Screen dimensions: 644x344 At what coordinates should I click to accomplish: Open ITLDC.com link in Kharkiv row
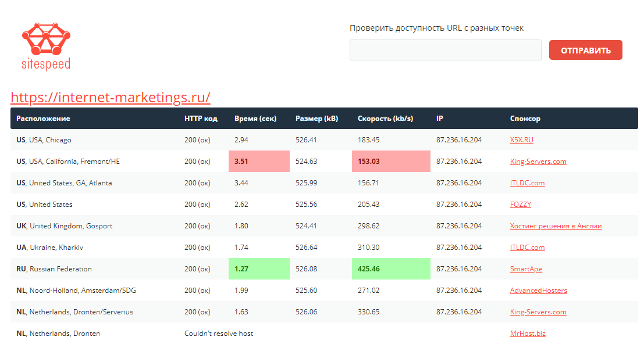(527, 248)
